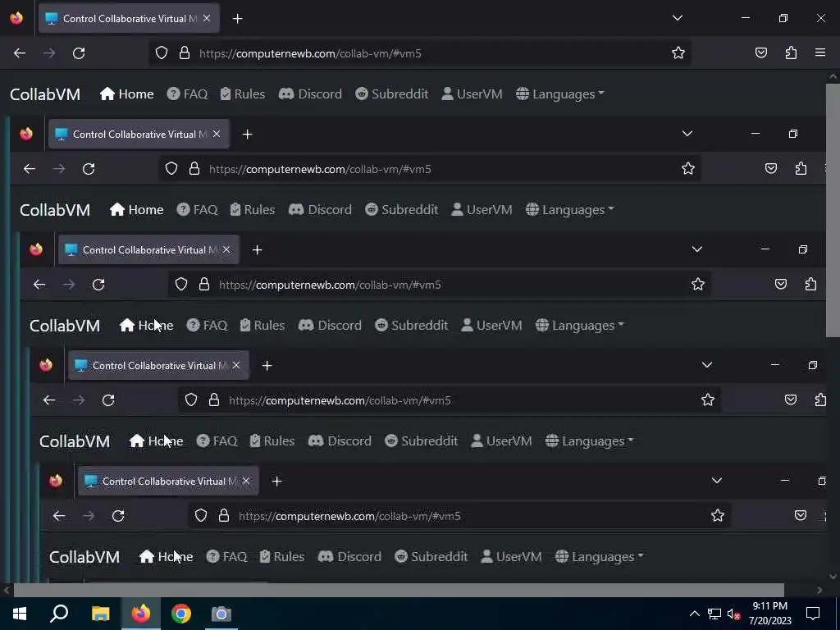Save to Pocket from the outermost toolbar
840x630 pixels.
(760, 53)
